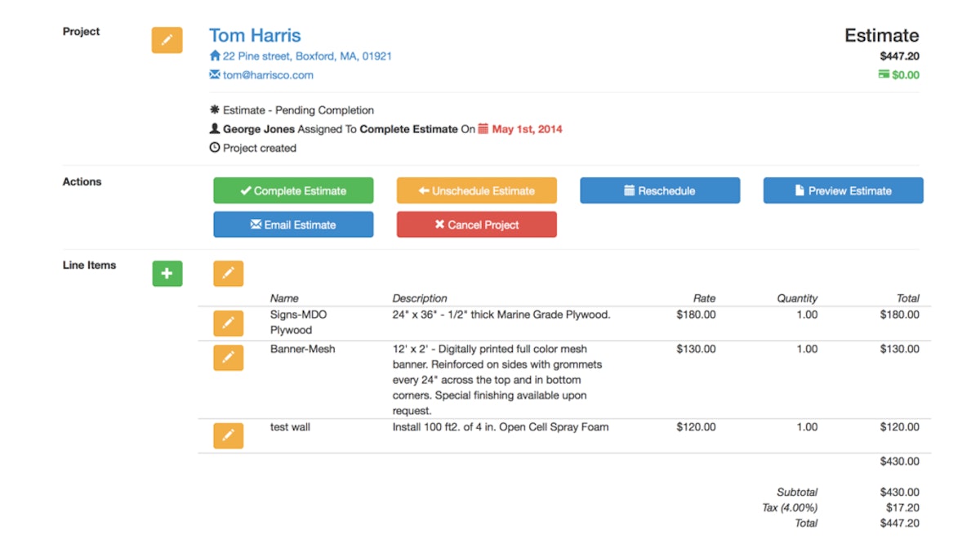The height and width of the screenshot is (540, 980).
Task: Unschedule the estimate
Action: click(x=476, y=190)
